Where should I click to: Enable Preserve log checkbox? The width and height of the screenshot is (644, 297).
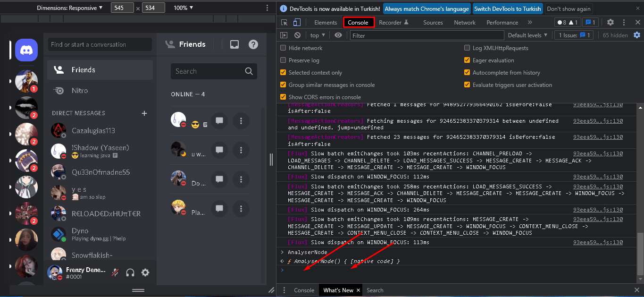[x=283, y=60]
